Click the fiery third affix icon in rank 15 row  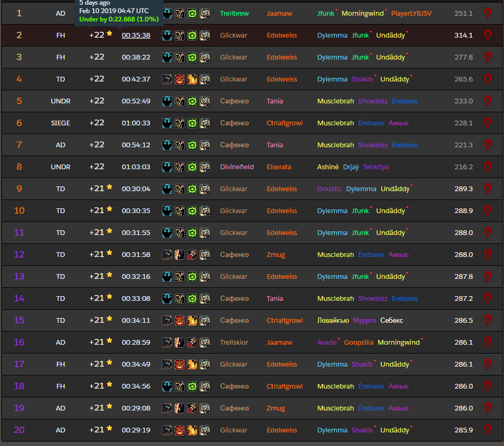(x=192, y=320)
